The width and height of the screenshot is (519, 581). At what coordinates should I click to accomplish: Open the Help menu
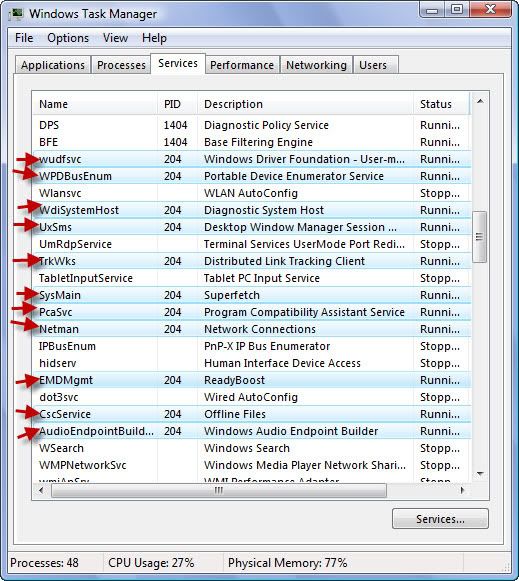point(154,38)
